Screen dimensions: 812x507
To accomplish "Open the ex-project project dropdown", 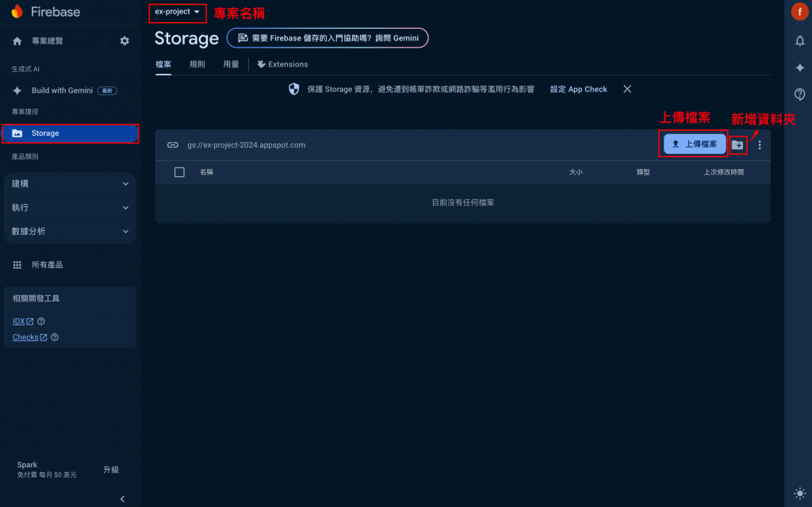I will click(177, 12).
